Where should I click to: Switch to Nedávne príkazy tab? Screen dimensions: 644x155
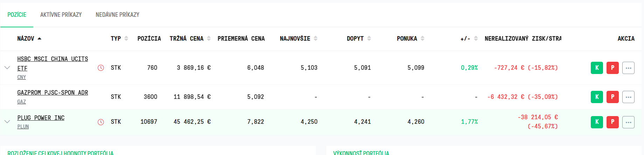click(117, 15)
